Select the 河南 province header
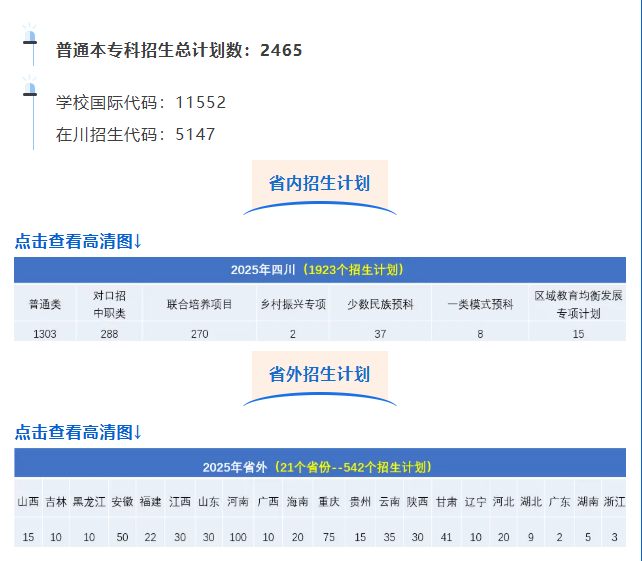Screen dimensions: 642x561 coord(238,502)
